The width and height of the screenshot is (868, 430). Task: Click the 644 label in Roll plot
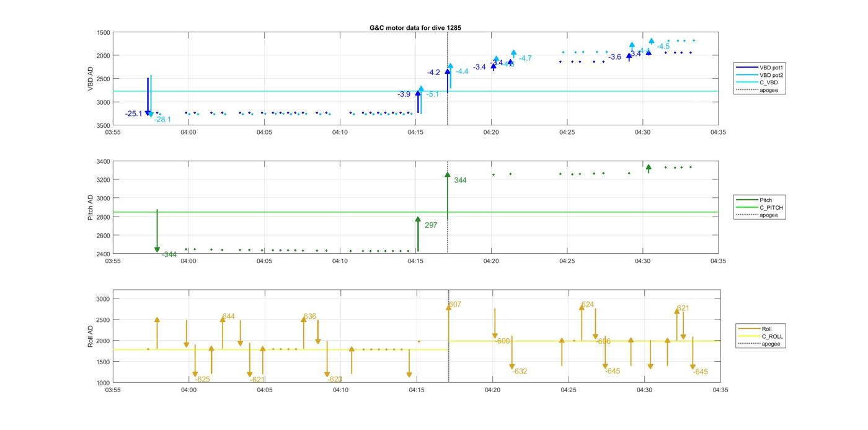(x=229, y=316)
